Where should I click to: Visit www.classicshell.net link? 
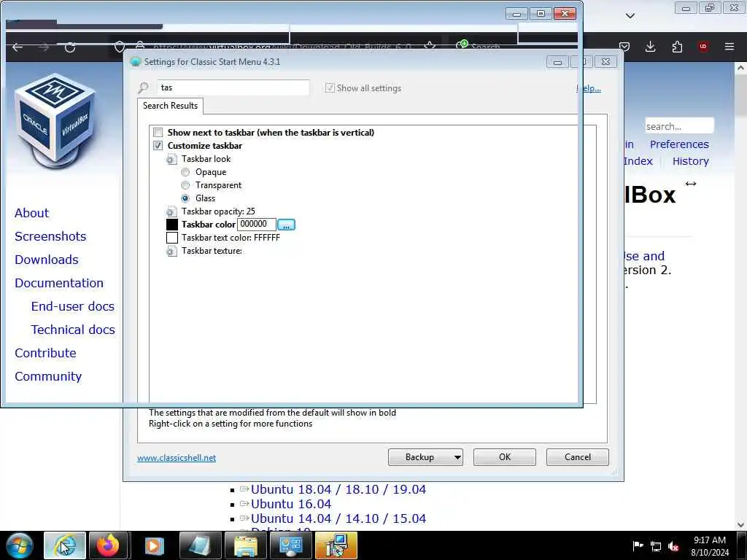(x=177, y=458)
